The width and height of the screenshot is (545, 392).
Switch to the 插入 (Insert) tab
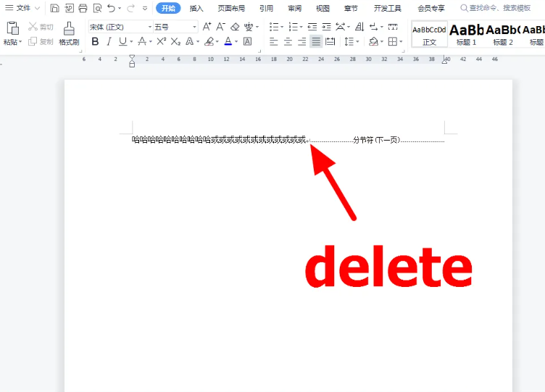pyautogui.click(x=196, y=9)
